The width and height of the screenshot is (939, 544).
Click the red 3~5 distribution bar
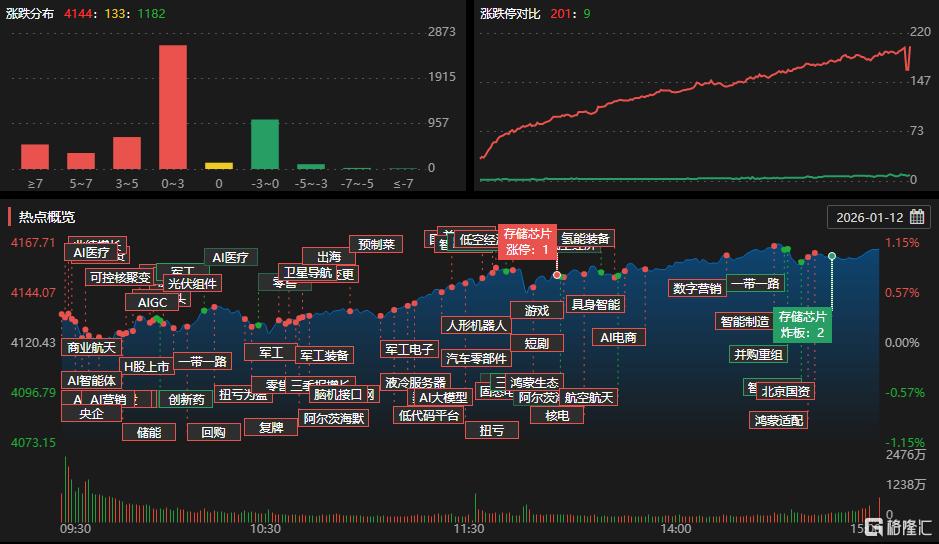click(127, 153)
